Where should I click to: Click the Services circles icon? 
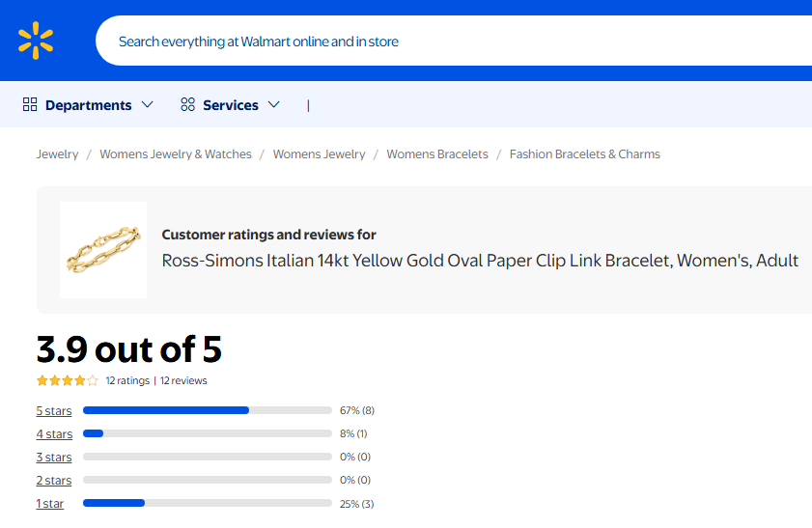pos(187,104)
